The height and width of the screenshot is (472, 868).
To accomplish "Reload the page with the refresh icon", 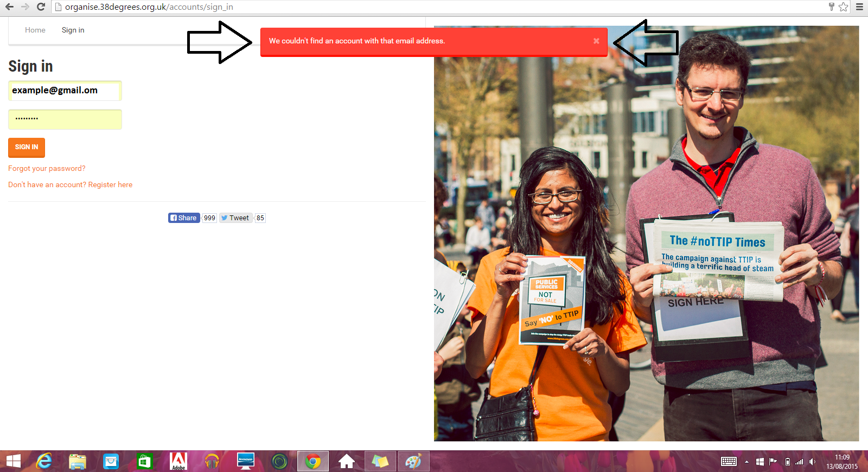I will 41,7.
